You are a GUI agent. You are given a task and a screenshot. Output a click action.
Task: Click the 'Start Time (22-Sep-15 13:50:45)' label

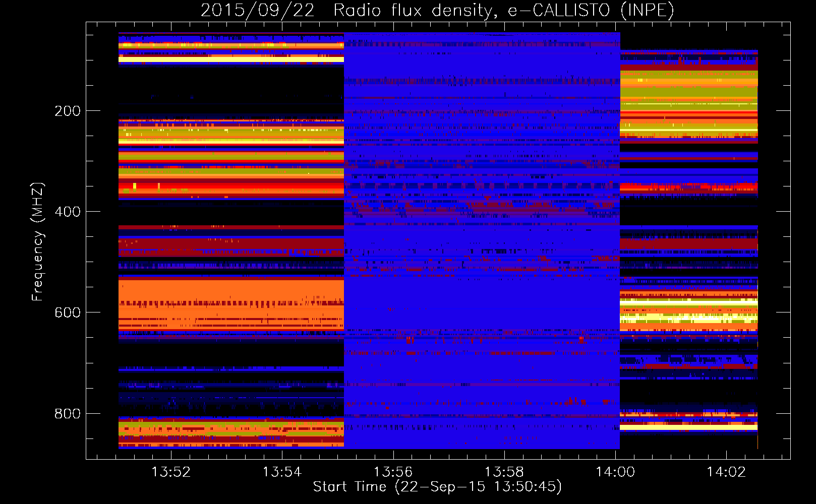click(437, 487)
